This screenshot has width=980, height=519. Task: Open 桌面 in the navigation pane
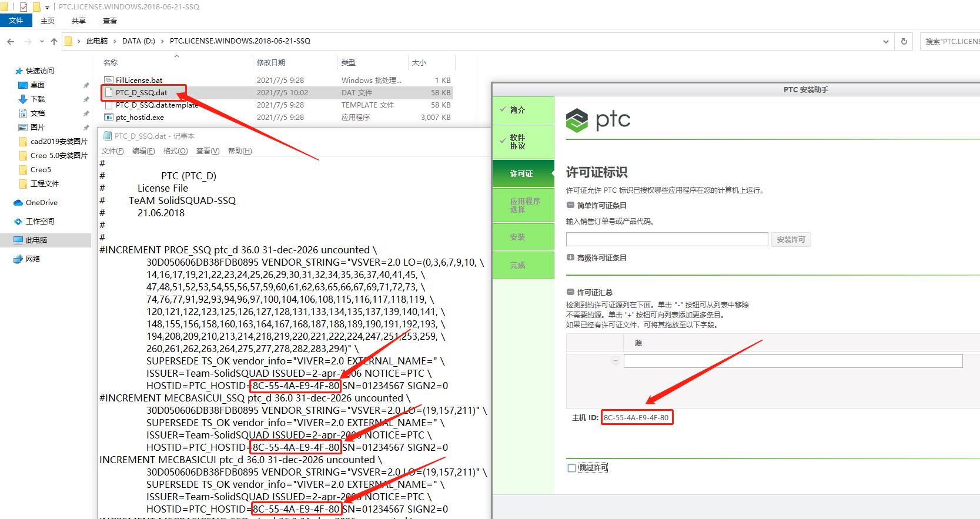38,85
